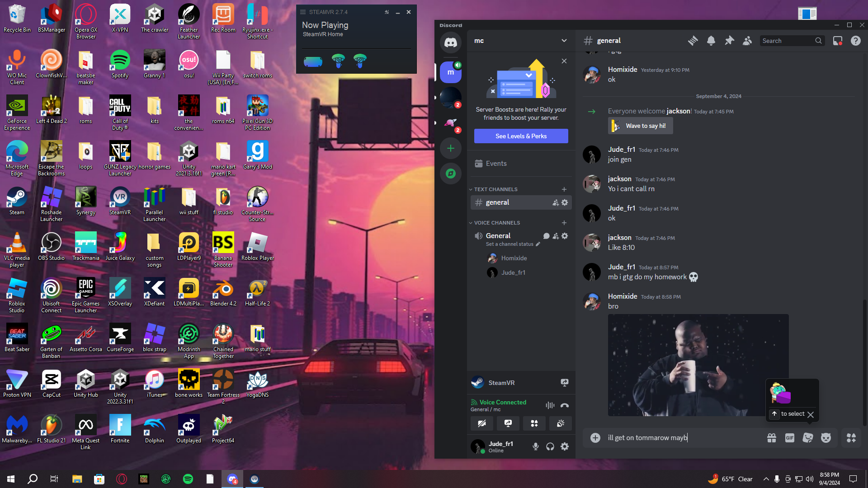Collapse the VOICE CHANNELS category

tap(496, 223)
